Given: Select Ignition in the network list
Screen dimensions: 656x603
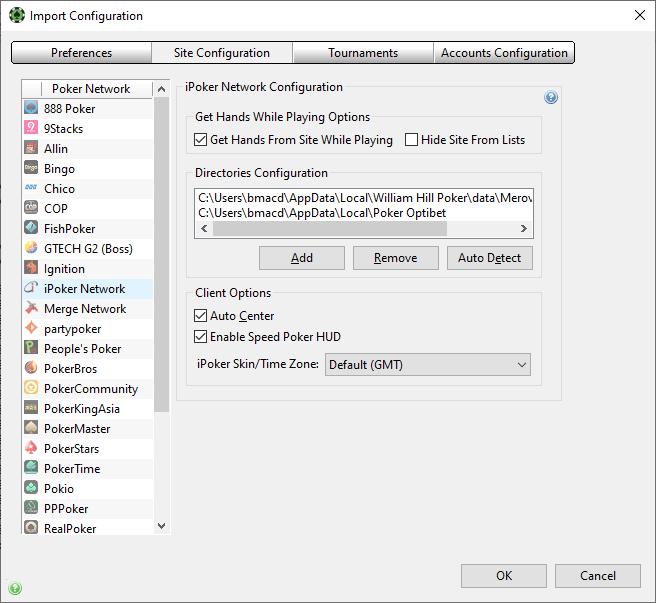Looking at the screenshot, I should [88, 269].
